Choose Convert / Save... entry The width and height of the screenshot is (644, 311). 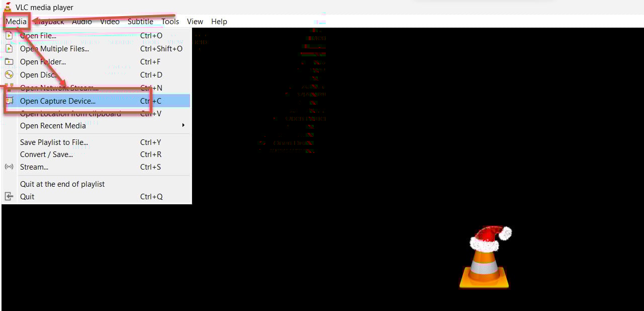[x=97, y=154]
